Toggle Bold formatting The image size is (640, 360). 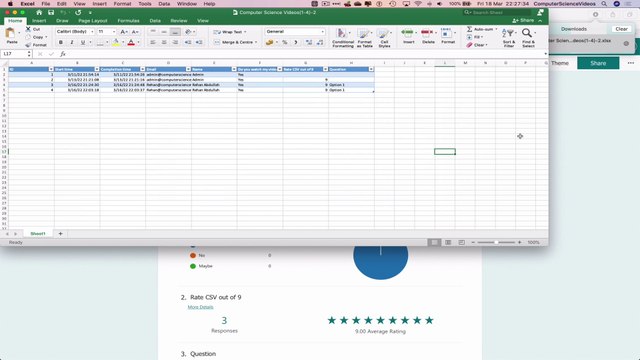pos(61,42)
